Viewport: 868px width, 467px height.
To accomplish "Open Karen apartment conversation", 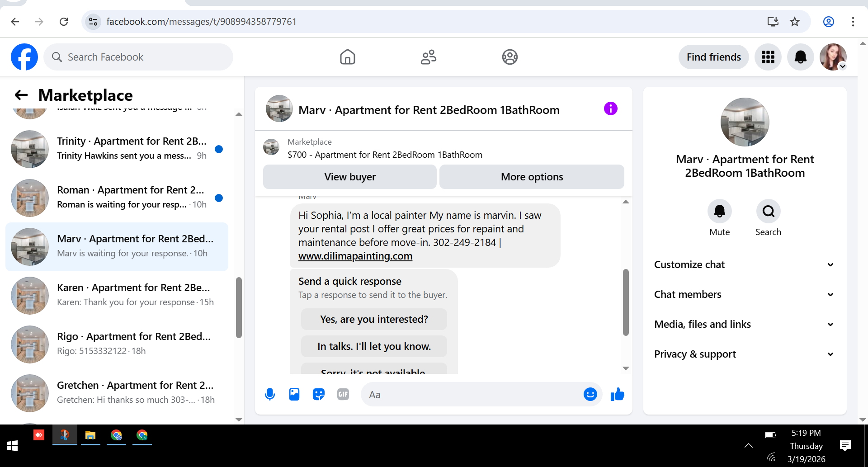I will (x=117, y=296).
